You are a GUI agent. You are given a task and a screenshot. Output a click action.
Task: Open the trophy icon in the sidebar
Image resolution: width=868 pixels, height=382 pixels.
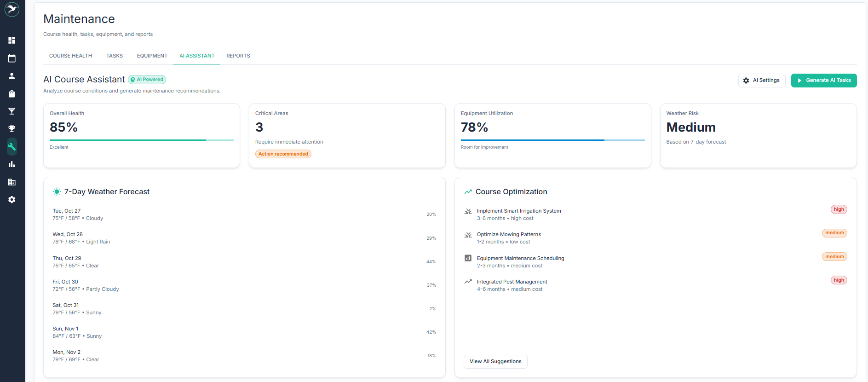(12, 129)
